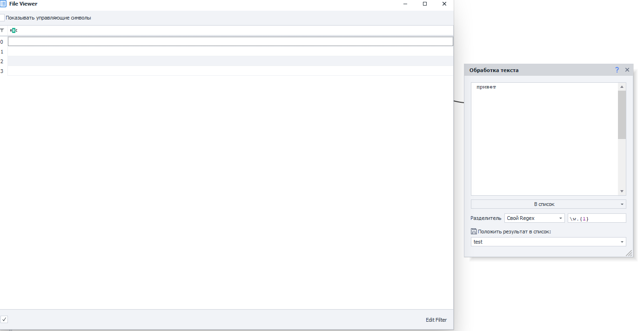Image resolution: width=644 pixels, height=331 pixels.
Task: Toggle Показывать управляющие символы checkbox
Action: 2,18
